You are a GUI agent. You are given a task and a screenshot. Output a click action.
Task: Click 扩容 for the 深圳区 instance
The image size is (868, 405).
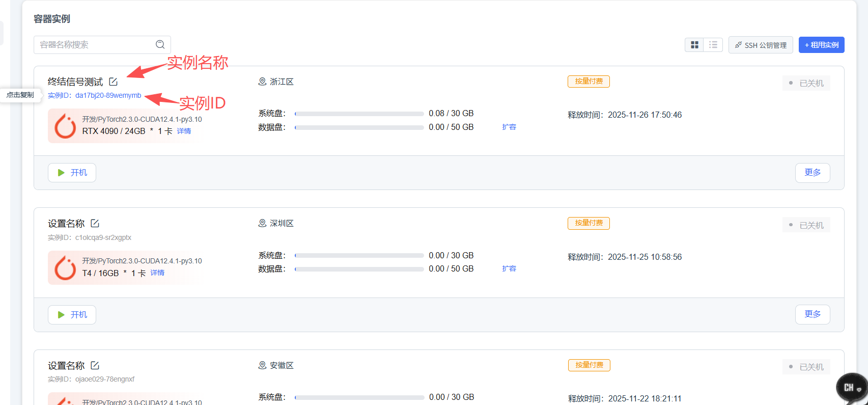point(509,268)
